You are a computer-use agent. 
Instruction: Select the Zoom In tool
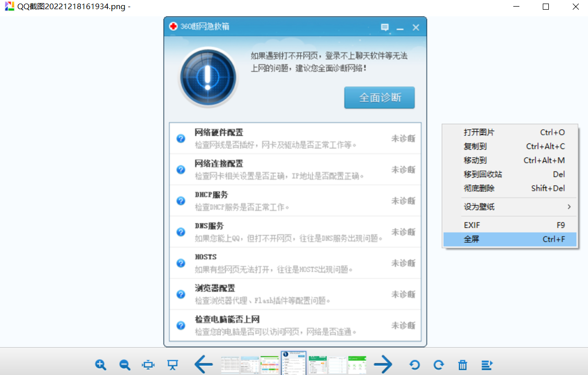click(101, 365)
